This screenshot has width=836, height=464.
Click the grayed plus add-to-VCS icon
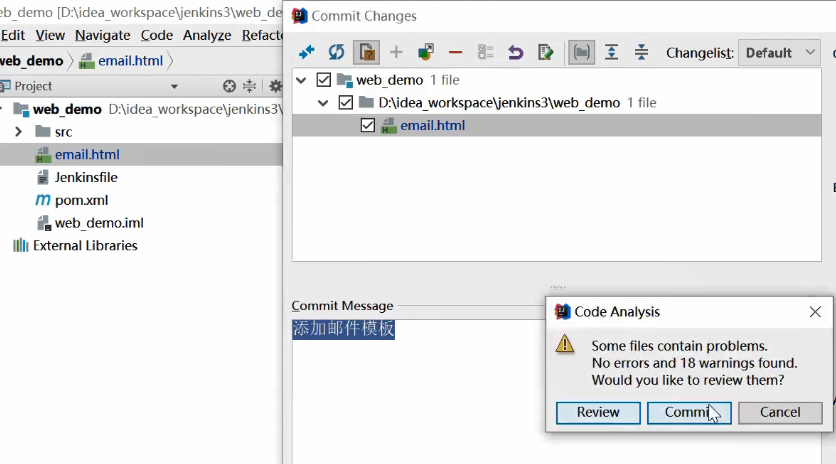coord(396,52)
